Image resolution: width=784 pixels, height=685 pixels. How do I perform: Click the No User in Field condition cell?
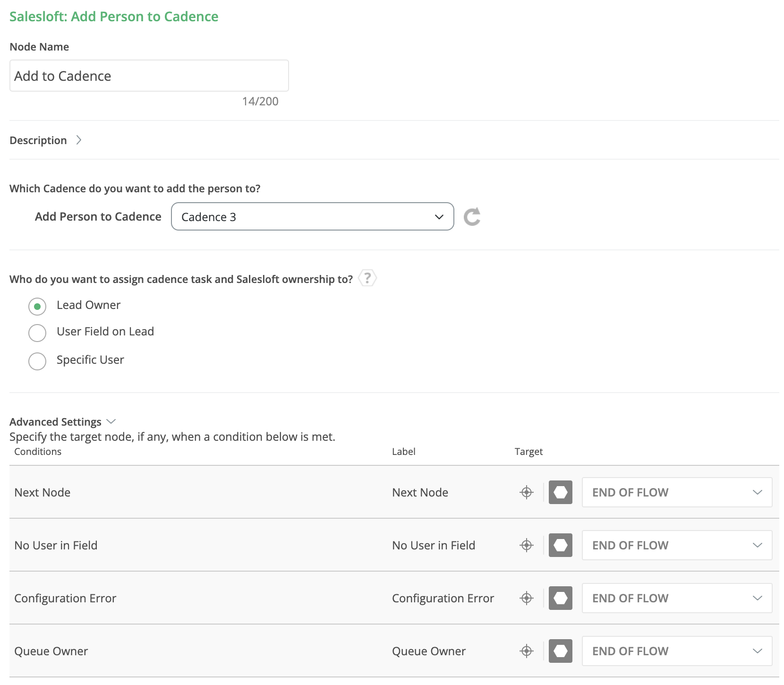pos(56,545)
